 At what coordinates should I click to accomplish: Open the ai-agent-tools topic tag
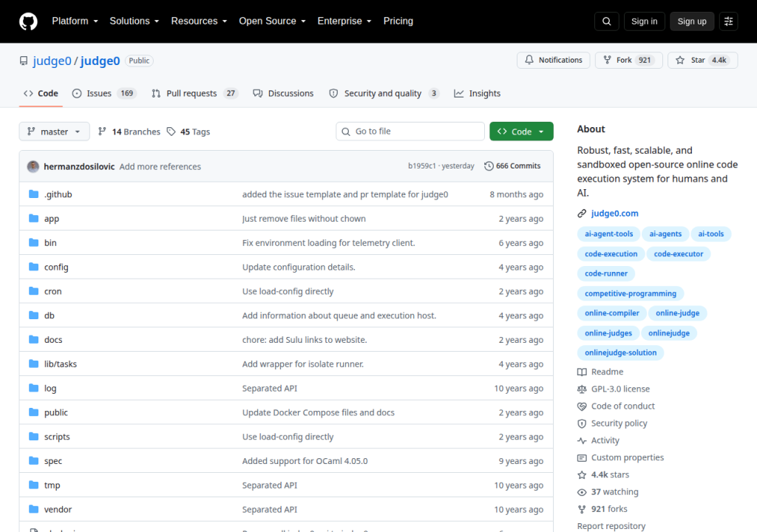click(609, 234)
